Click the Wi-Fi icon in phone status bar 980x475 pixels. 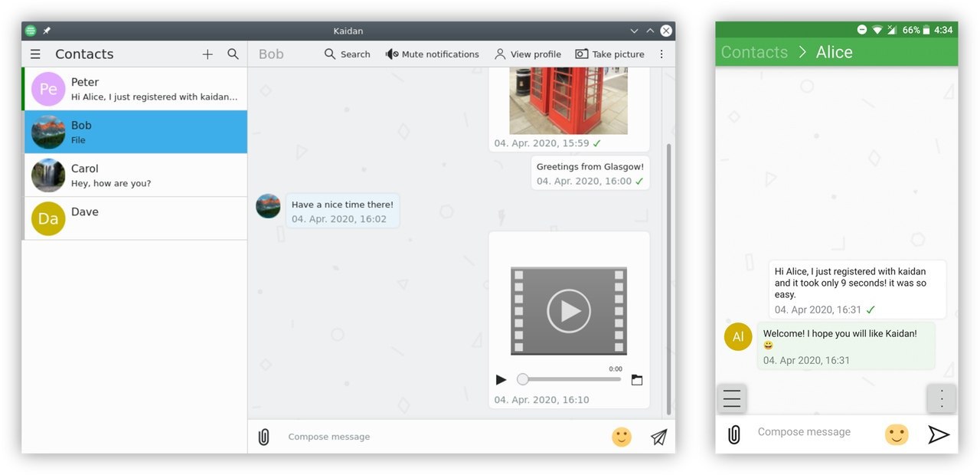click(x=877, y=30)
